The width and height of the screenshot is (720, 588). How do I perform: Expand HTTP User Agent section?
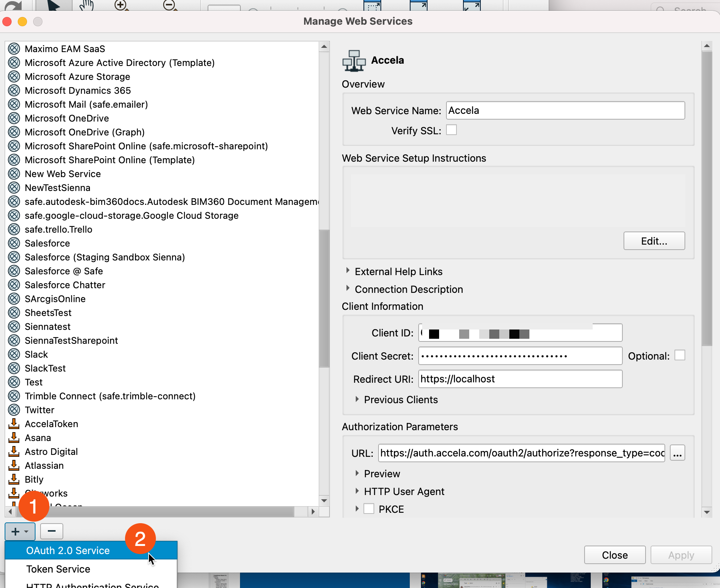coord(357,491)
